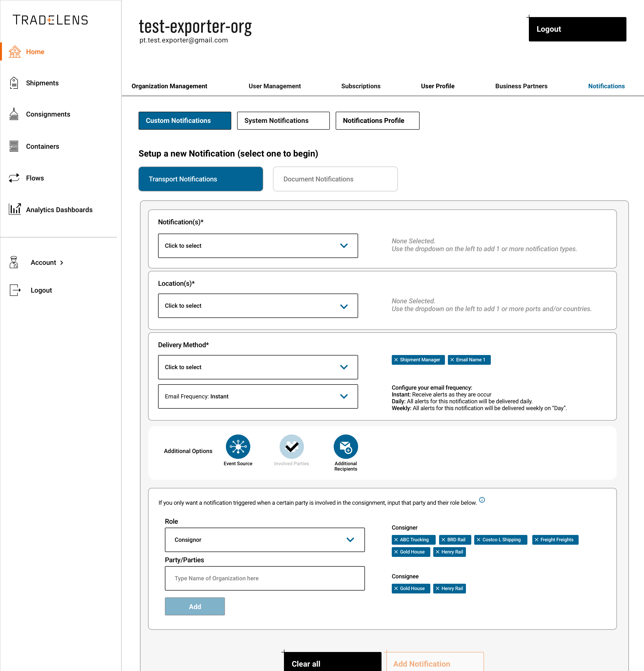Switch to the Business Partners tab
The width and height of the screenshot is (644, 671).
(x=521, y=86)
